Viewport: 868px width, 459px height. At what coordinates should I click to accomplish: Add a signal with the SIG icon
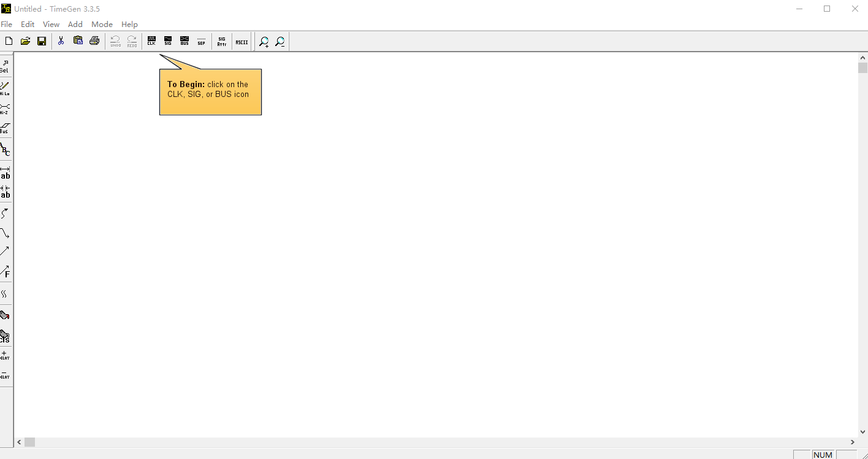(168, 41)
